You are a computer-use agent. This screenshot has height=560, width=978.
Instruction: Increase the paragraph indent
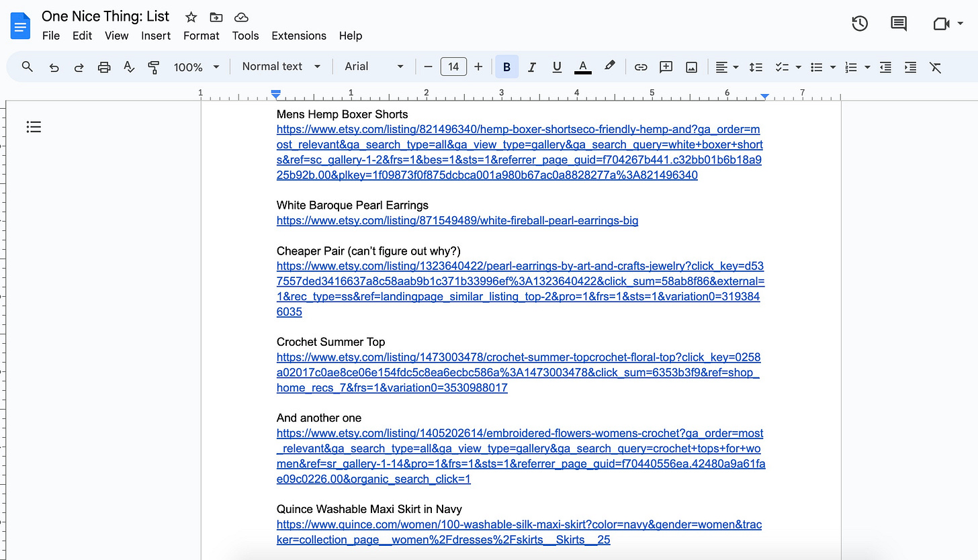click(x=910, y=66)
